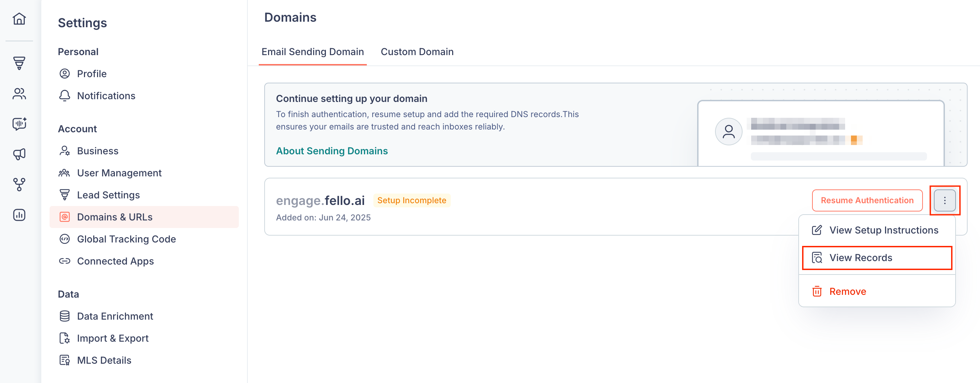Open the workflow branch icon in sidebar

[19, 185]
